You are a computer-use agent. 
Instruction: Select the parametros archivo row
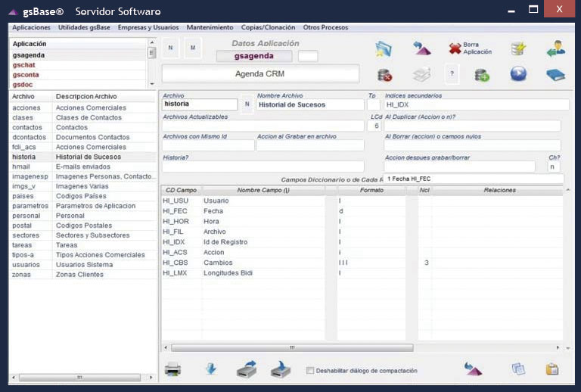point(83,206)
